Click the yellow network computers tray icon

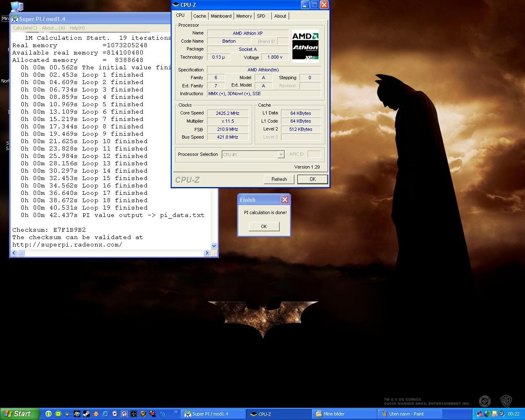click(x=495, y=414)
